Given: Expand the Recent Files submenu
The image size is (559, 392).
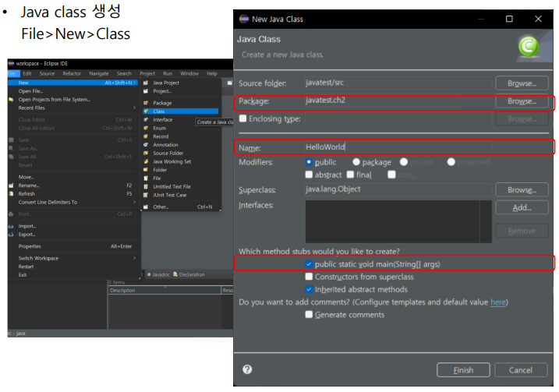Looking at the screenshot, I should (134, 108).
